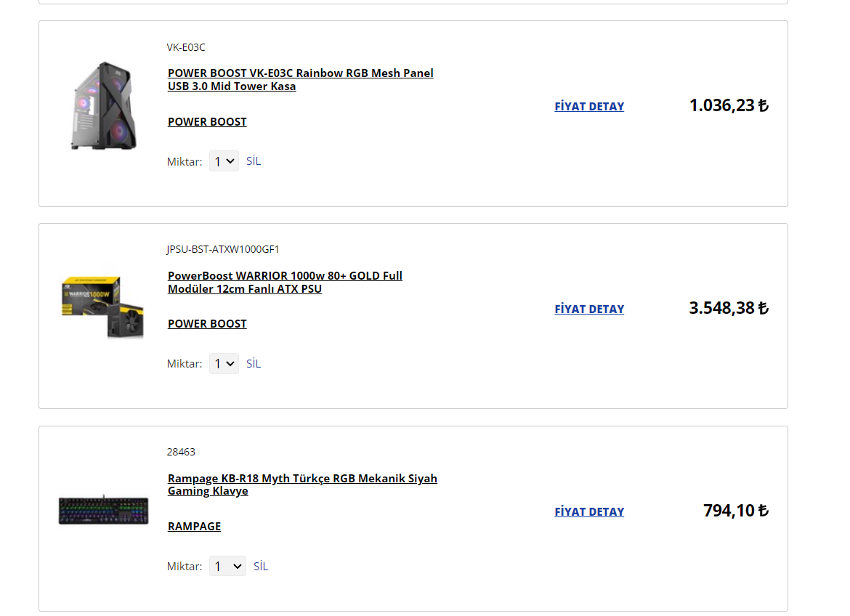
Task: Click the Warrior 1000w PSU product image
Action: (x=103, y=308)
